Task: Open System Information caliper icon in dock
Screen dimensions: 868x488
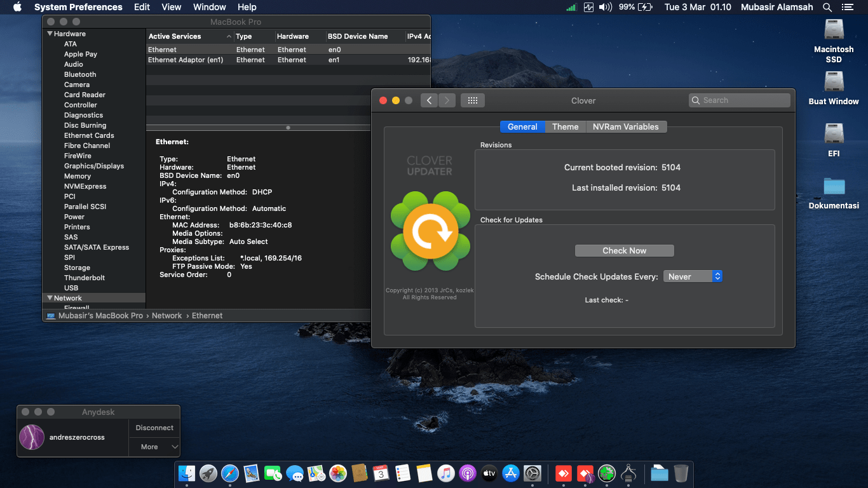Action: click(x=628, y=473)
